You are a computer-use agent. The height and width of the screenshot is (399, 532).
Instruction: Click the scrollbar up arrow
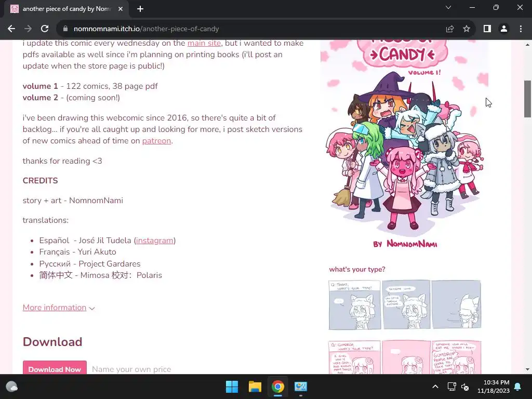527,45
